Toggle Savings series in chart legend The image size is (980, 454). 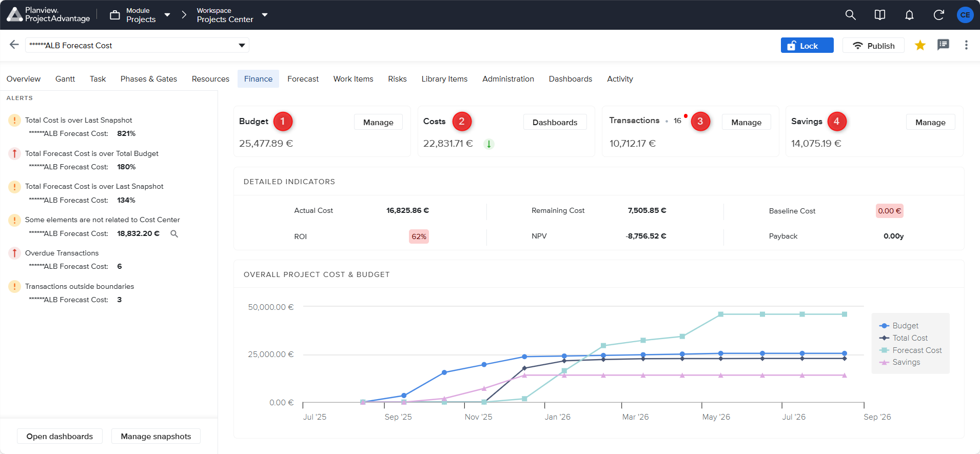[906, 362]
